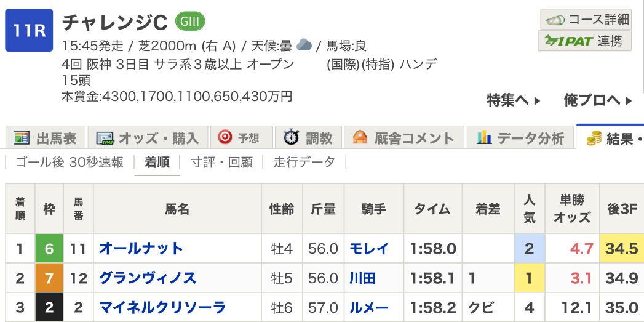644x322 pixels.
Task: Click the 出馬表 table icon
Action: pyautogui.click(x=22, y=138)
